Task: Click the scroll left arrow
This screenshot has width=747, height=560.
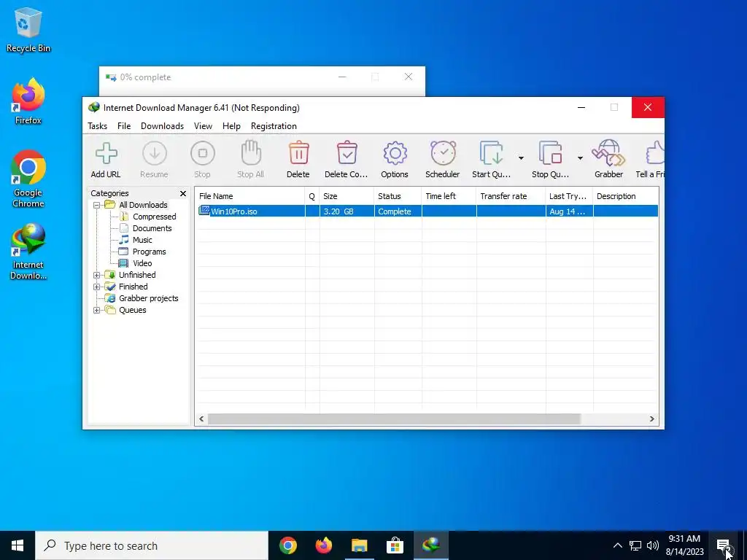Action: [x=201, y=419]
